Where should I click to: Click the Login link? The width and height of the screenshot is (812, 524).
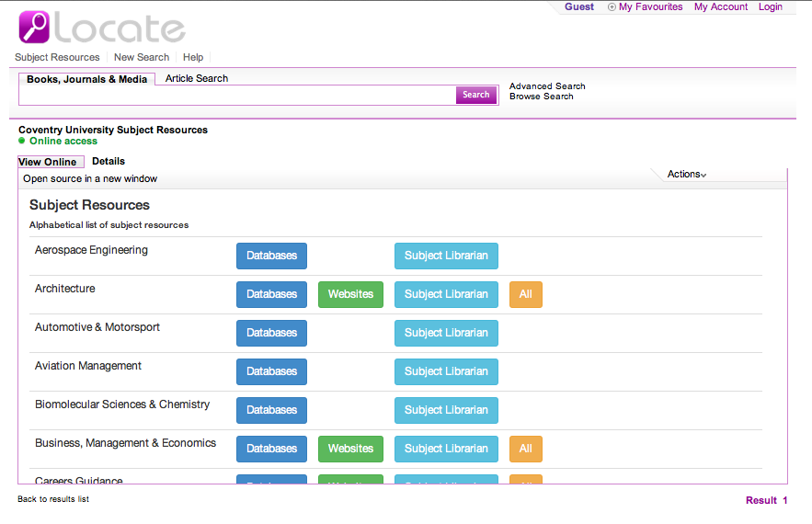tap(770, 7)
